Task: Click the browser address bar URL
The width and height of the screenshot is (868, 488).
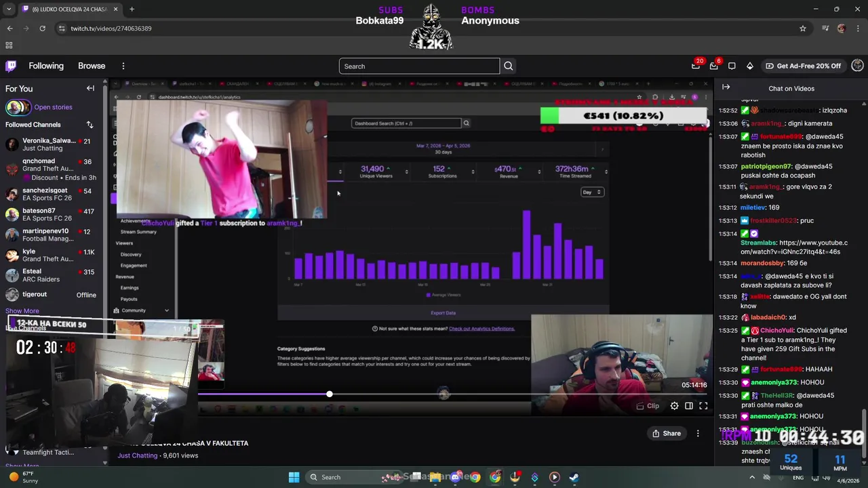Action: coord(111,28)
